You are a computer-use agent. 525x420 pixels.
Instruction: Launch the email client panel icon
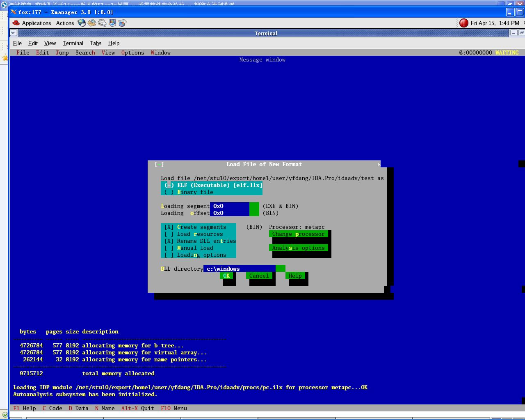pos(92,23)
